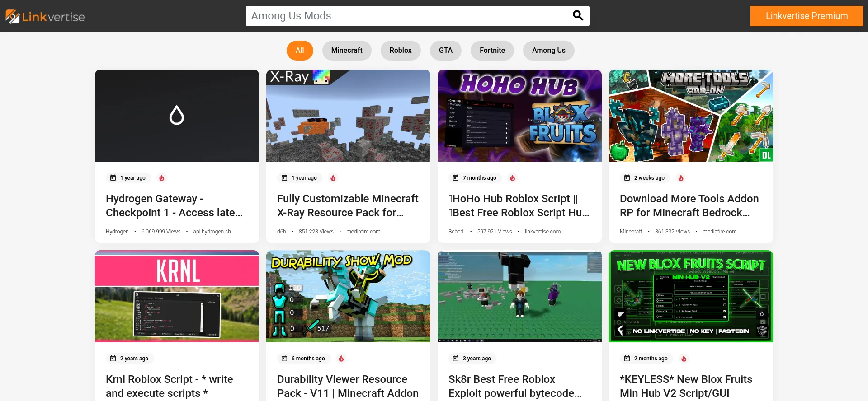
Task: Click the api.hydrogen.sh domain text
Action: tap(212, 232)
